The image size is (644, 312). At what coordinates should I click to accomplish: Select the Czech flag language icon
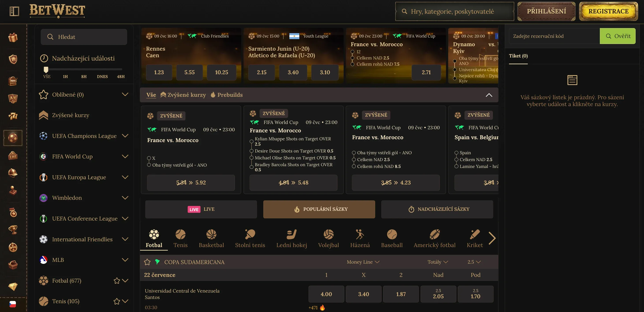point(13,304)
